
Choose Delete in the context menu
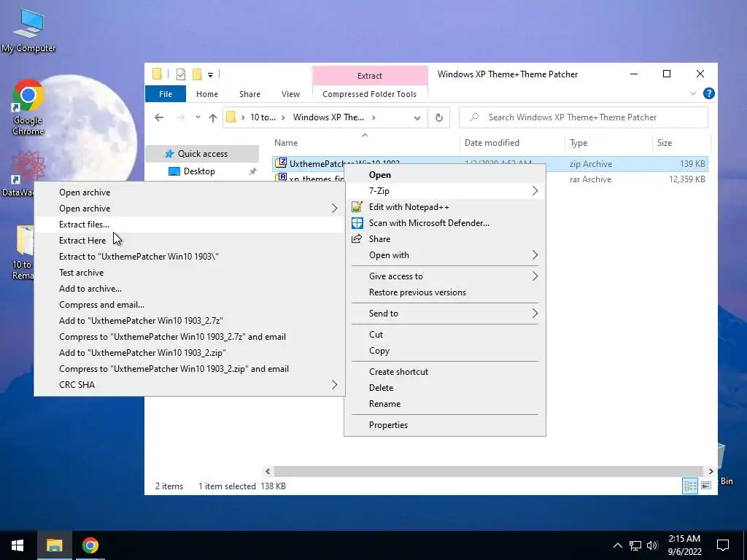pyautogui.click(x=444, y=388)
